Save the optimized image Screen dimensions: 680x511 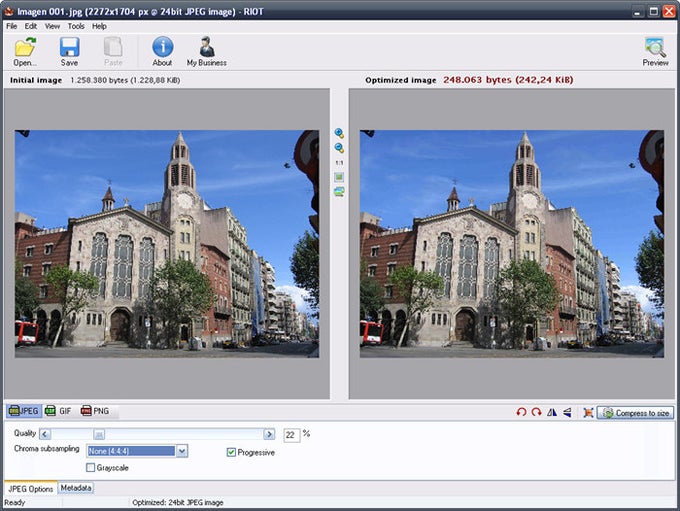[69, 51]
